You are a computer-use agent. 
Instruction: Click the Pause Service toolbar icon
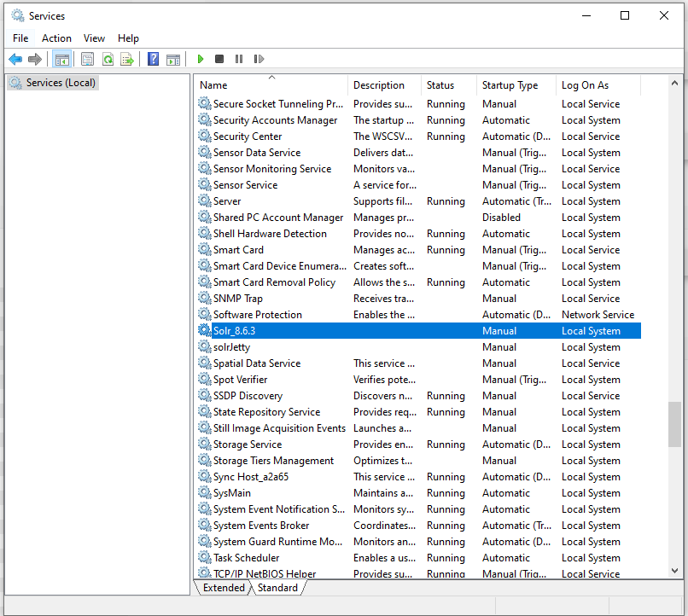coord(239,59)
